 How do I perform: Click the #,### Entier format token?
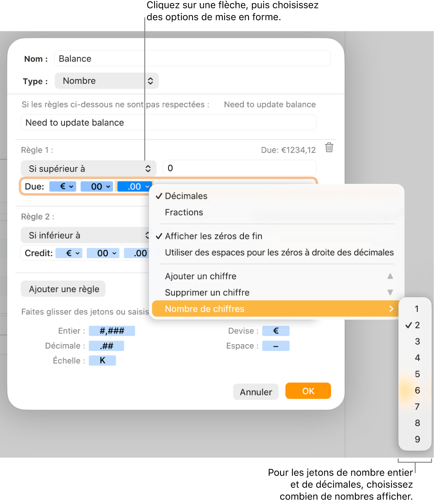112,331
